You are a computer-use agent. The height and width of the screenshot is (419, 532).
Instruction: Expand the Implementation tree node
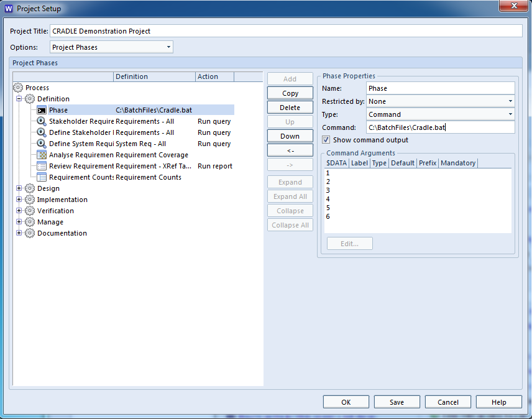tap(19, 200)
